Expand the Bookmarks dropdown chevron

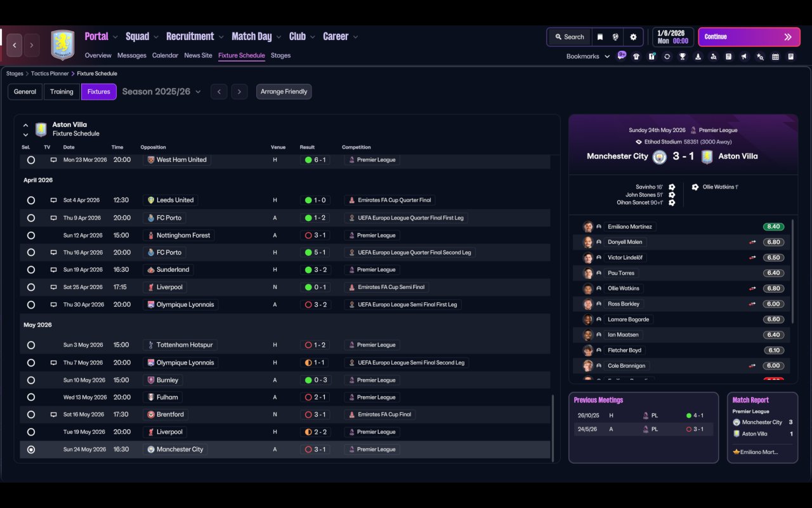click(x=607, y=57)
